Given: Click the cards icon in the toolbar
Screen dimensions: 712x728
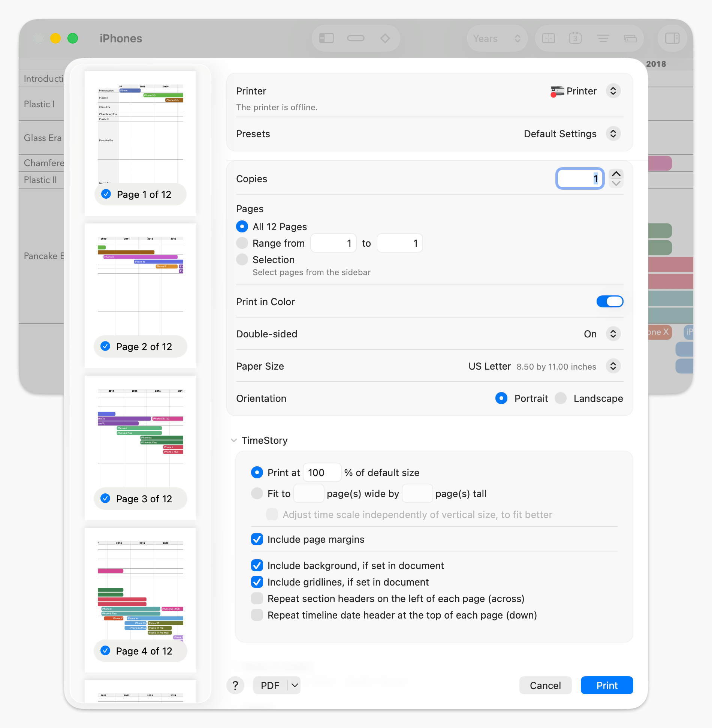Looking at the screenshot, I should (630, 38).
